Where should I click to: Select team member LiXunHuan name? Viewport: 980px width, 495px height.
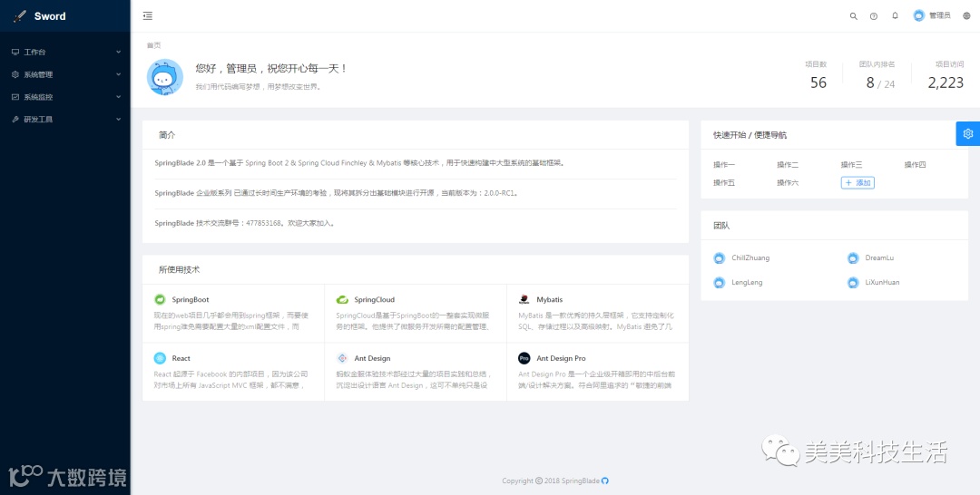[x=883, y=283]
